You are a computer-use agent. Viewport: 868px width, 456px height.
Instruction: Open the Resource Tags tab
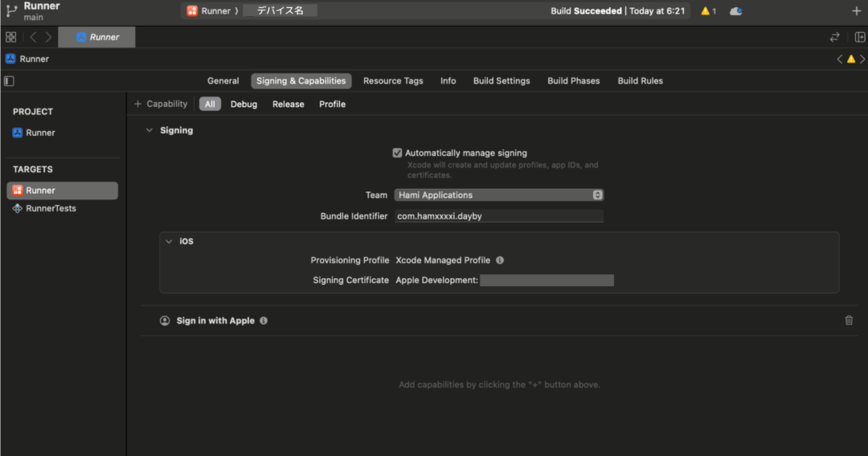coord(393,81)
